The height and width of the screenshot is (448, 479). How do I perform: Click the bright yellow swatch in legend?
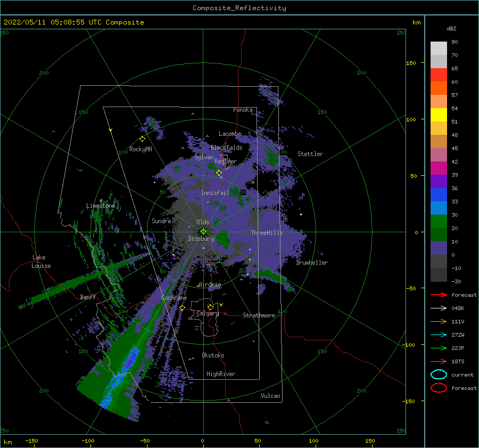[439, 115]
